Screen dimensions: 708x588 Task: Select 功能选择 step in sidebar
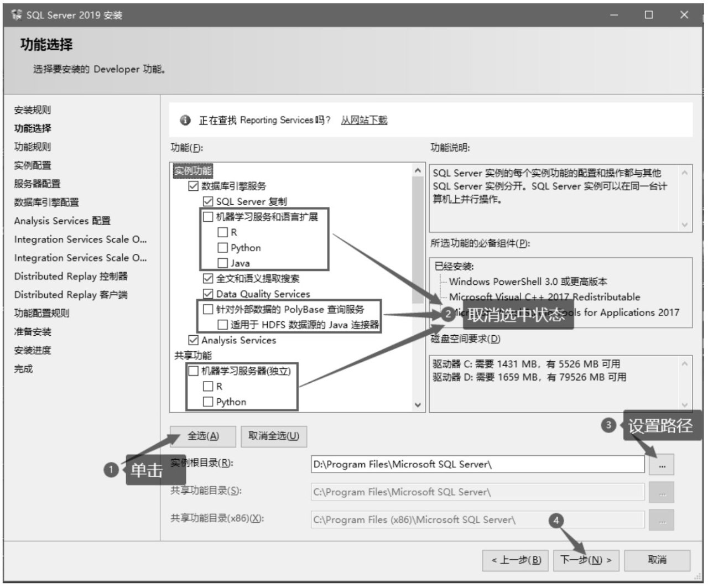[x=33, y=128]
